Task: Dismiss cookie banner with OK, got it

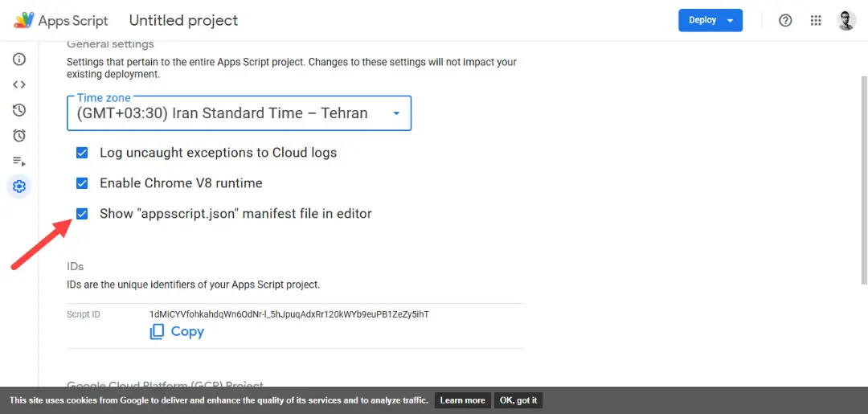Action: click(x=518, y=400)
